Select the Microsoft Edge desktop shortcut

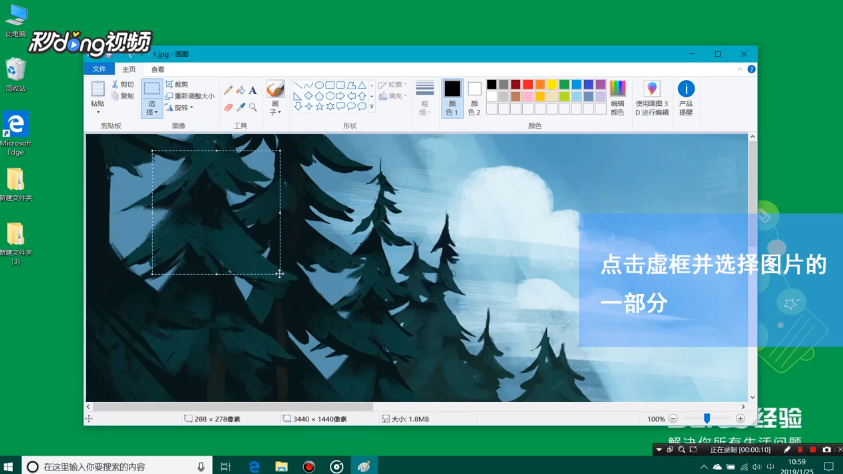[16, 133]
